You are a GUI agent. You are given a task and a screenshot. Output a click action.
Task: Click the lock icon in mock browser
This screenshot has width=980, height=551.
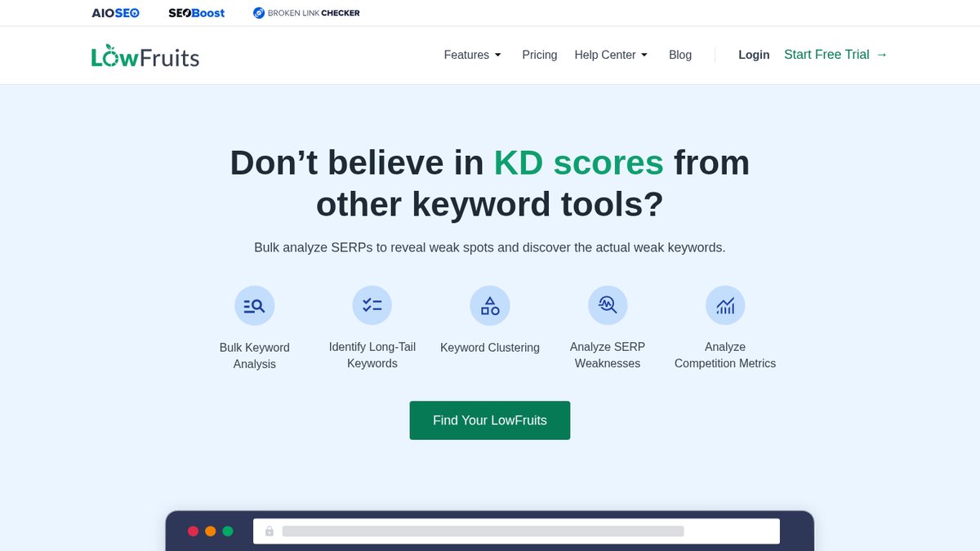pyautogui.click(x=269, y=531)
